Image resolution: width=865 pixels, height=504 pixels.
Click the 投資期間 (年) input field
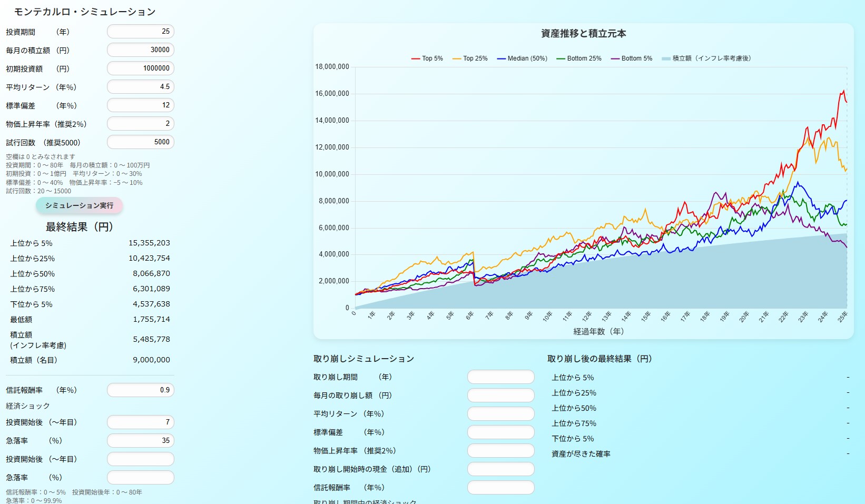140,32
